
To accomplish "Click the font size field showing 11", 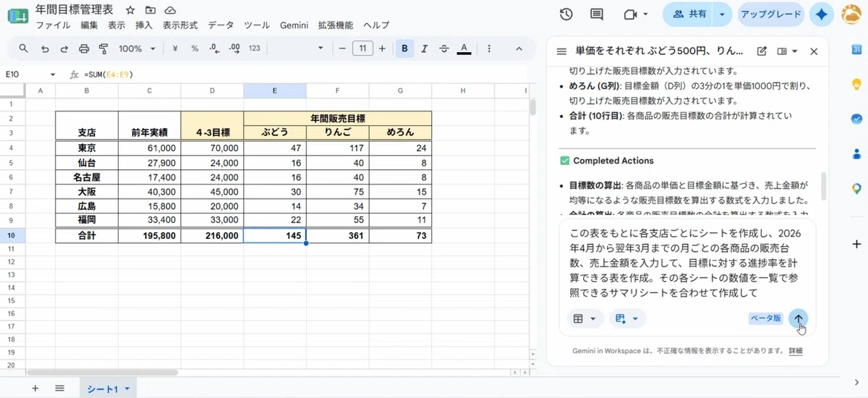I will (x=362, y=49).
